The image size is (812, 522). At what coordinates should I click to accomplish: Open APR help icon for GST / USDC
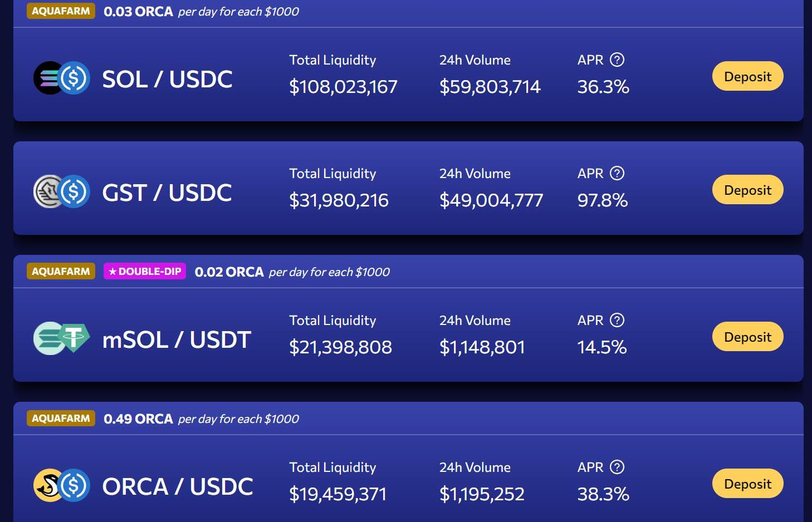click(x=617, y=173)
